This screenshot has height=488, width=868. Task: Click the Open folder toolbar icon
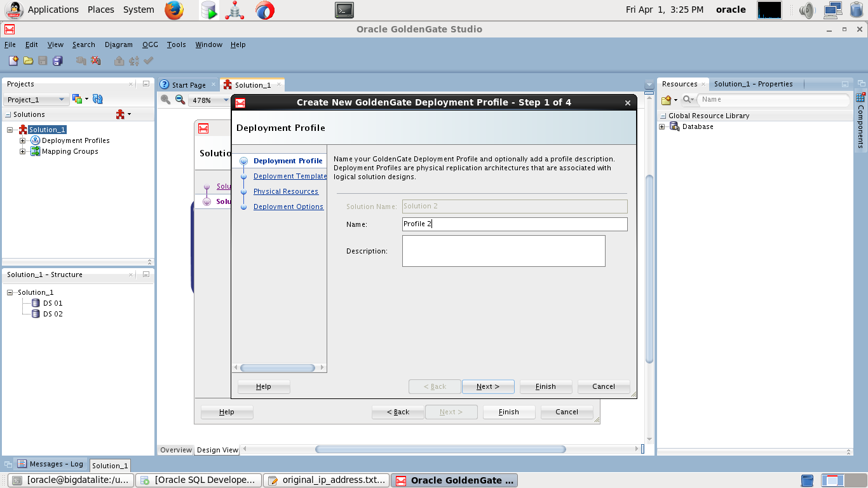click(28, 60)
